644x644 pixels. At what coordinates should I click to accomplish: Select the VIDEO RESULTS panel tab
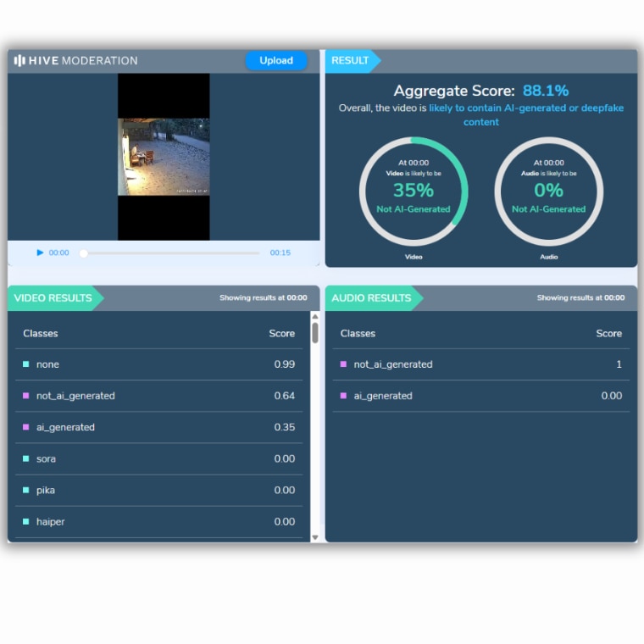click(53, 298)
